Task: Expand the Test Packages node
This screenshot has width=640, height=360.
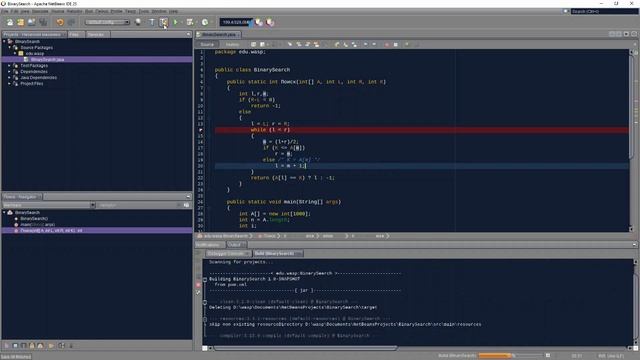Action: coord(10,65)
